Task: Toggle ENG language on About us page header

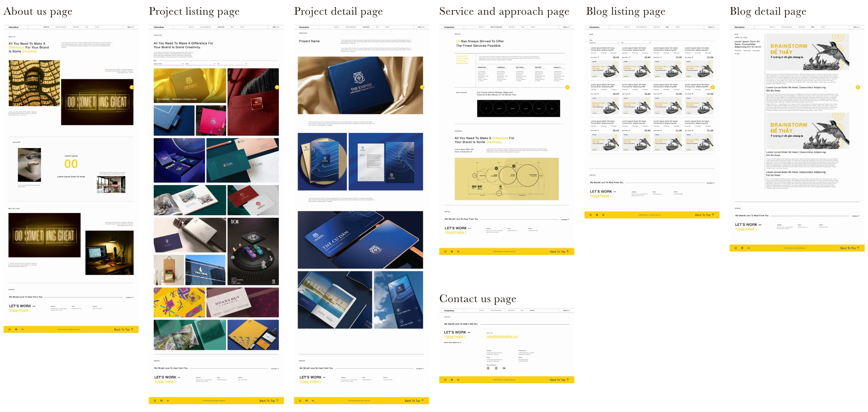Action: [x=129, y=27]
